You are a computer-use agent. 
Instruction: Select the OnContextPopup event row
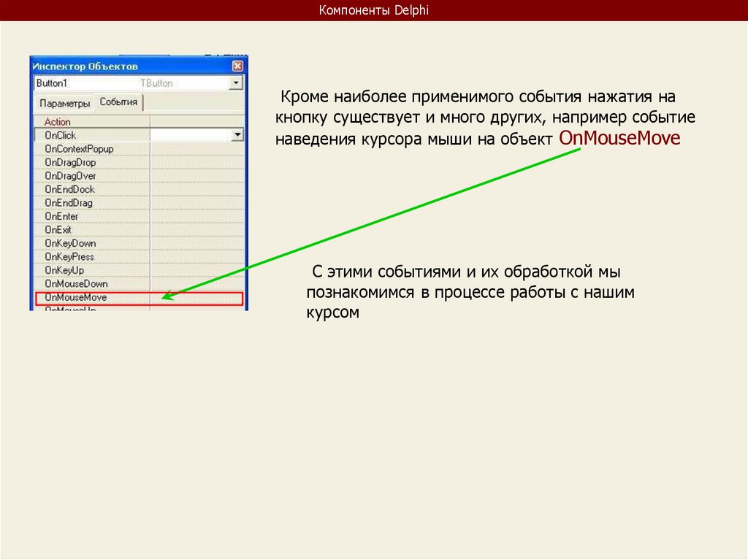tap(139, 149)
